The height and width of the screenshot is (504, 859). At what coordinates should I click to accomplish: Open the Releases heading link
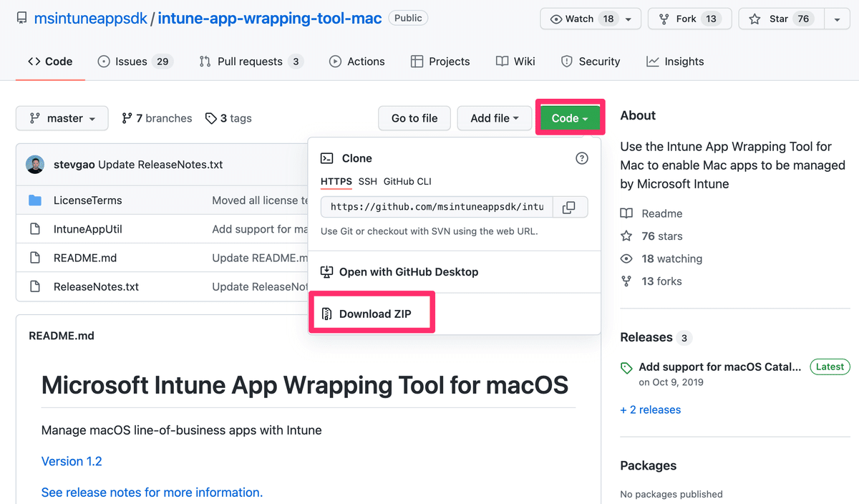tap(646, 337)
